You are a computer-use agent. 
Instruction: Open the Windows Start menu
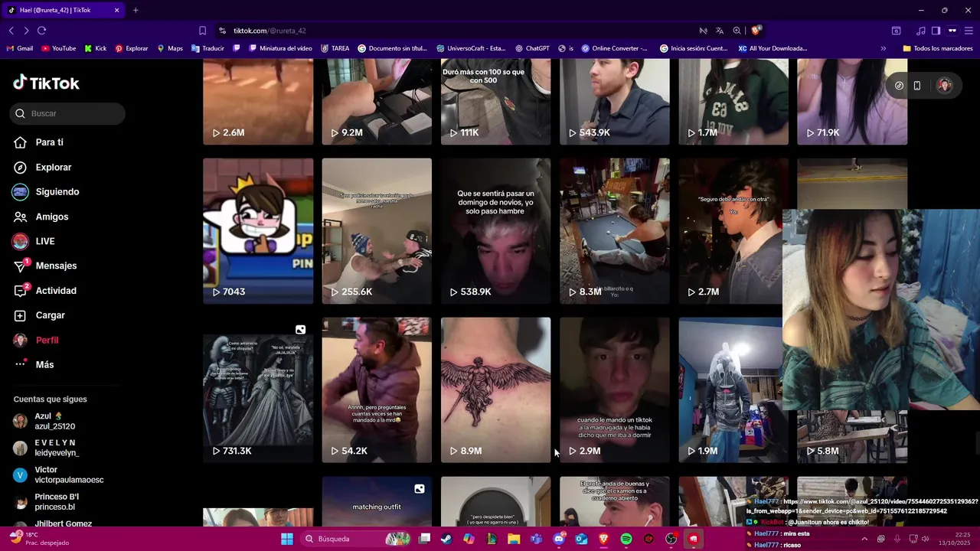tap(286, 539)
